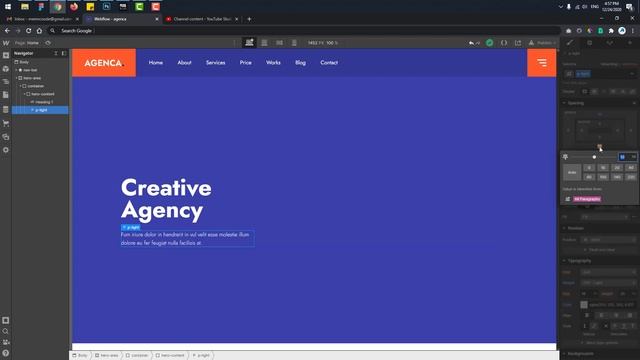
Task: Click the Auto margin preset button
Action: [572, 172]
